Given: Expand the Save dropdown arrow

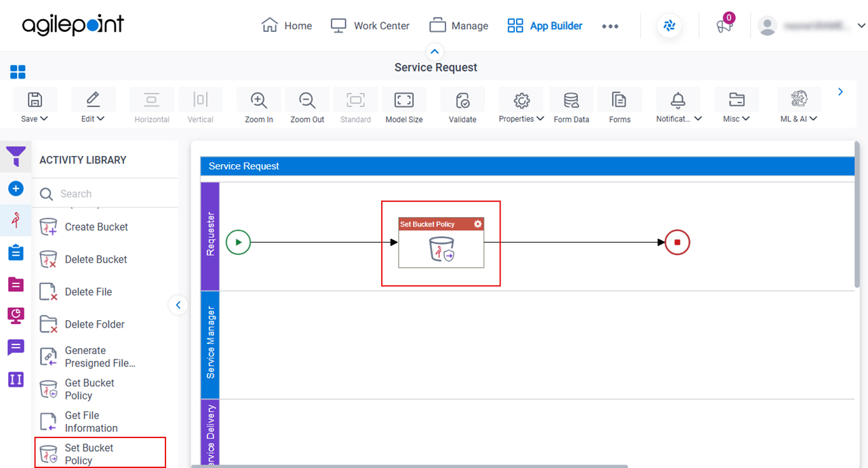Looking at the screenshot, I should tap(44, 119).
